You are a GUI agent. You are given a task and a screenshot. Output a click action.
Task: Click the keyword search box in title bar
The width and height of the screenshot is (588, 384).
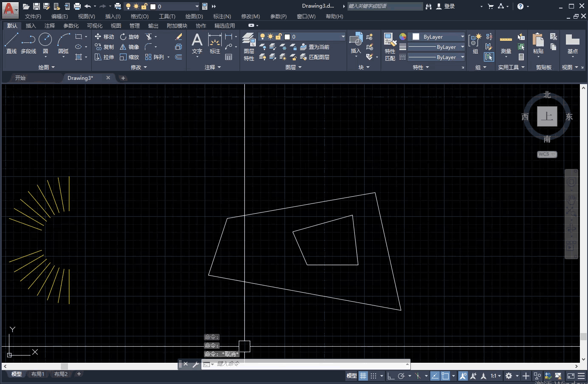pyautogui.click(x=385, y=6)
